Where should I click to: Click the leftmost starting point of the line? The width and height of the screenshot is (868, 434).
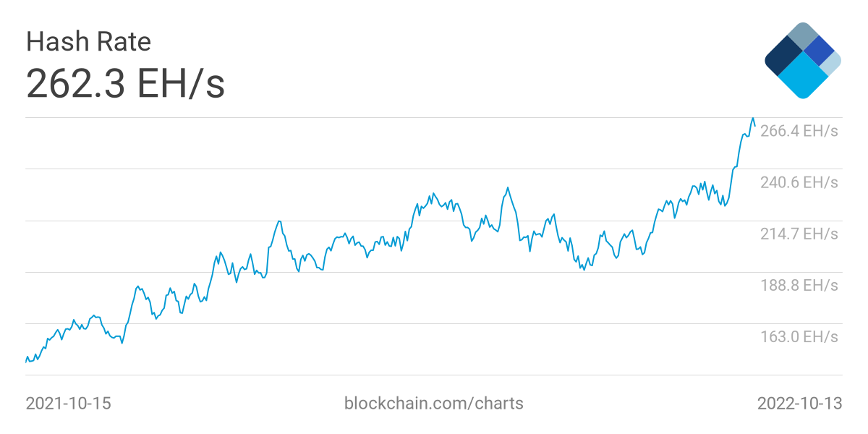[x=26, y=361]
